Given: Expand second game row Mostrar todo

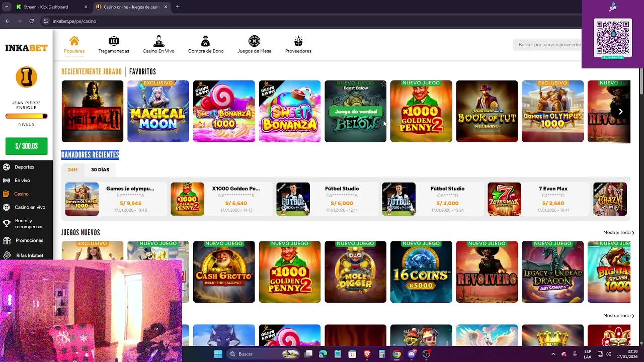Looking at the screenshot, I should [618, 316].
